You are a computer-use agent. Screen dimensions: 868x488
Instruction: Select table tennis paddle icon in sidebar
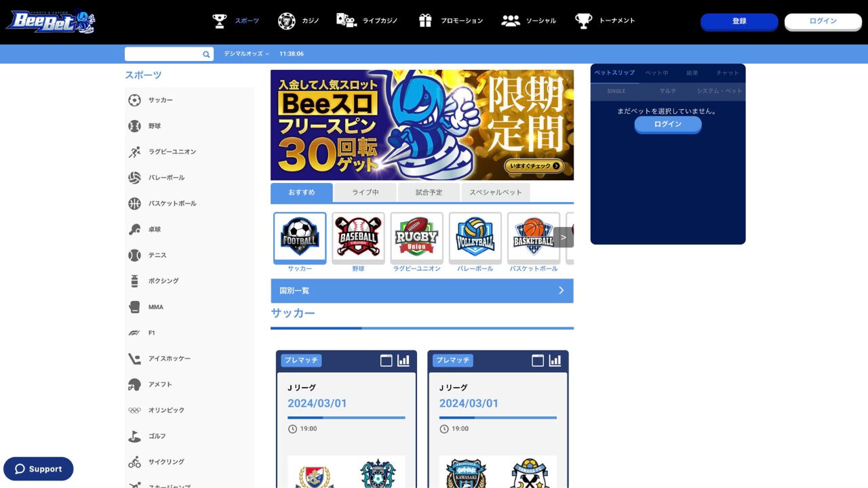click(134, 230)
